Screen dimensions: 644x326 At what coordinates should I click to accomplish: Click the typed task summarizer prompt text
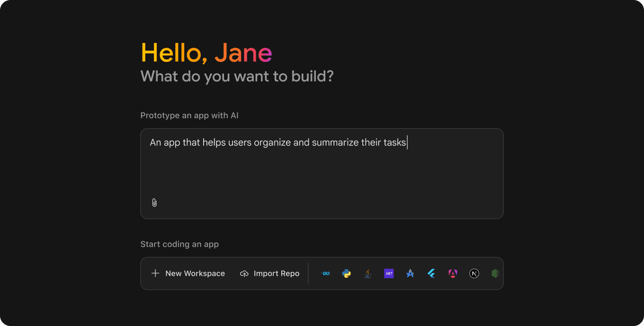[x=277, y=142]
